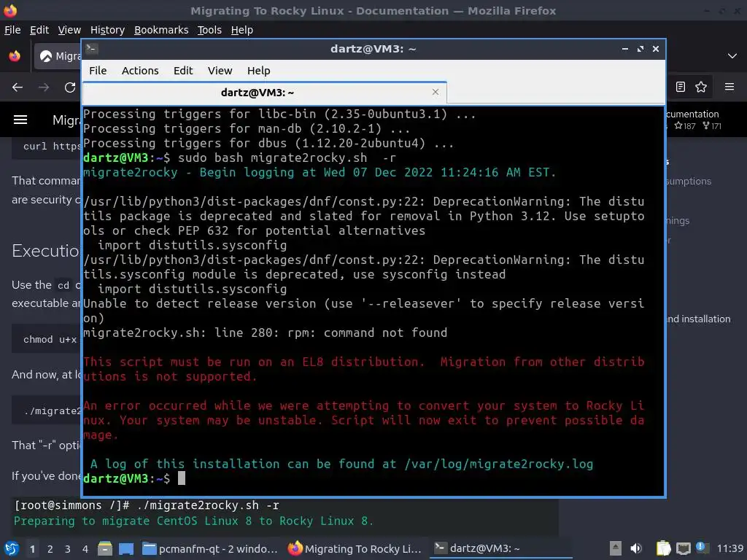Open removable media eject tray icon
The width and height of the screenshot is (747, 560).
coord(616,548)
